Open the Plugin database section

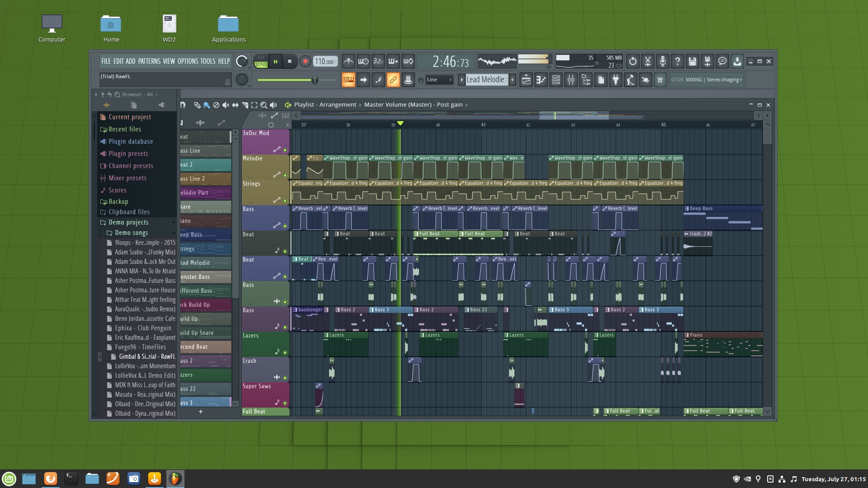point(130,141)
